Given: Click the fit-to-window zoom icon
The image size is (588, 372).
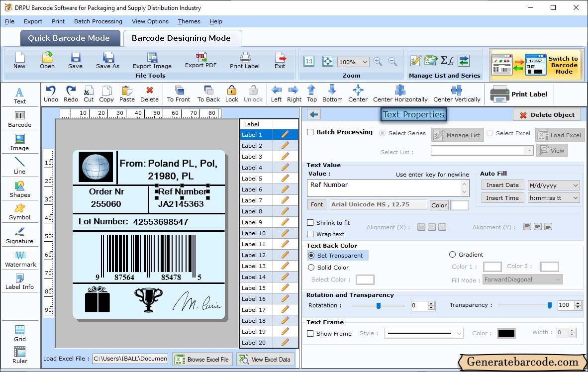Looking at the screenshot, I should [328, 62].
